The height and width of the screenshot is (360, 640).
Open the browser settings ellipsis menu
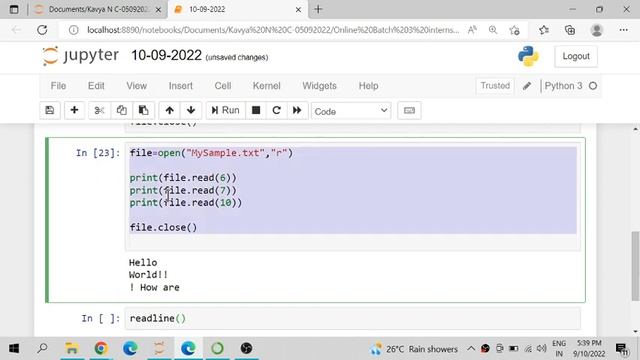[x=623, y=30]
